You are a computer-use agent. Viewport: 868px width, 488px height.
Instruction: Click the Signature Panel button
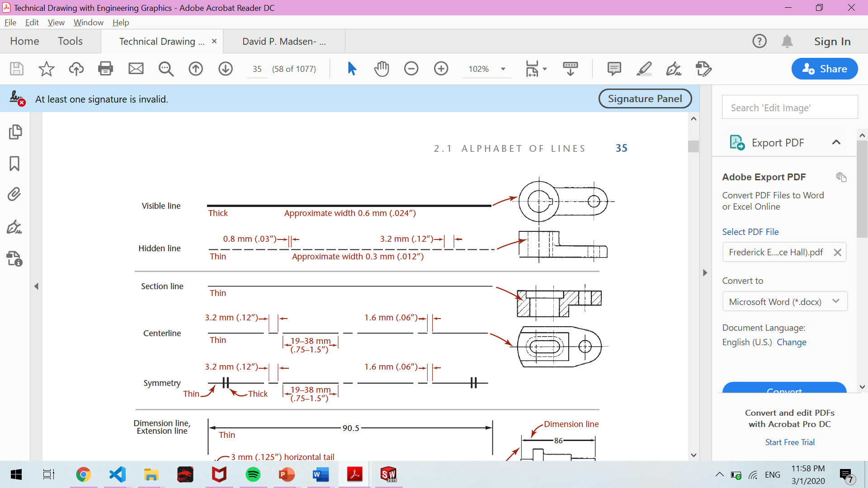[x=645, y=99]
